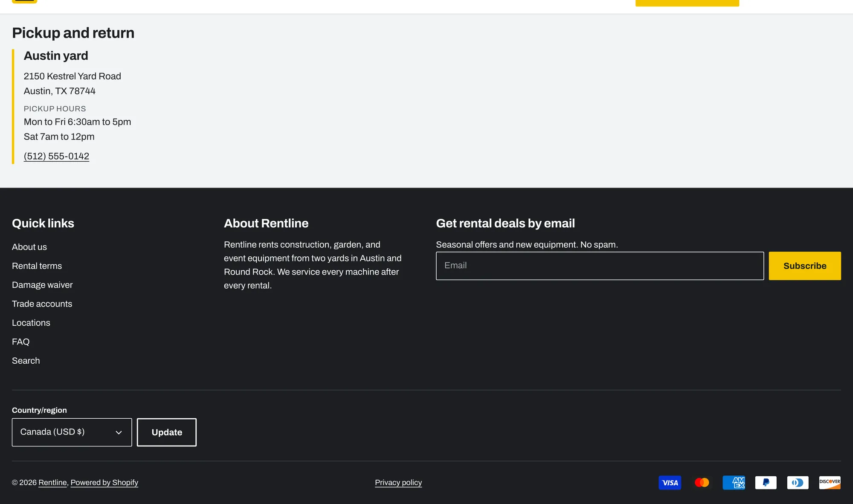Open the Country/region dropdown showing Canada
The image size is (853, 504).
coord(72,432)
